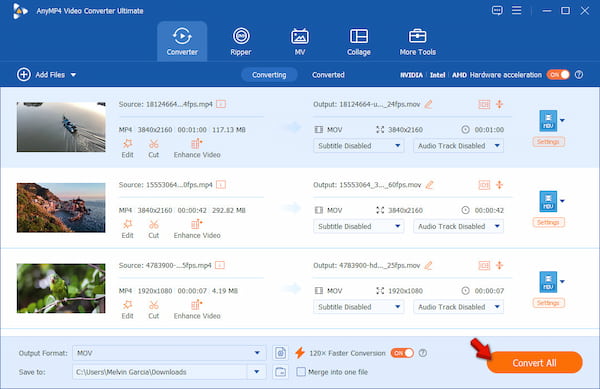Open the feedback chat icon in title bar
The image size is (600, 389).
point(497,10)
